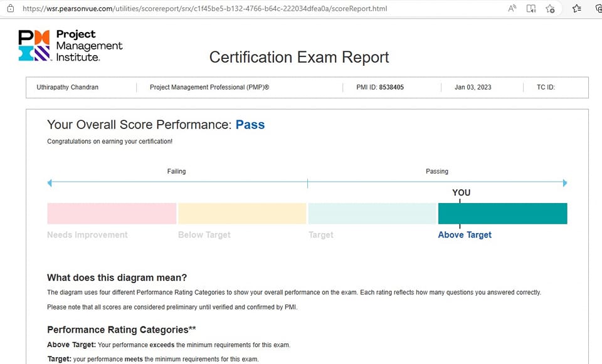Click the pearsonvue score report URL field
This screenshot has height=364, width=602.
click(x=205, y=8)
